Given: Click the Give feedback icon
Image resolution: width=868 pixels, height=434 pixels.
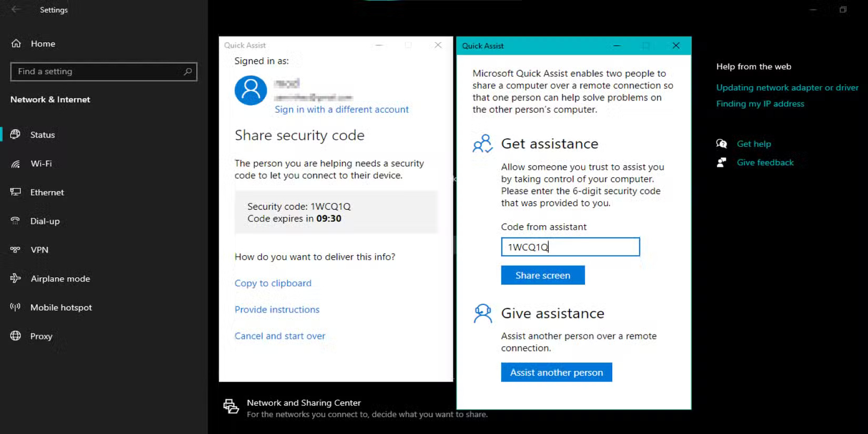Looking at the screenshot, I should point(721,162).
